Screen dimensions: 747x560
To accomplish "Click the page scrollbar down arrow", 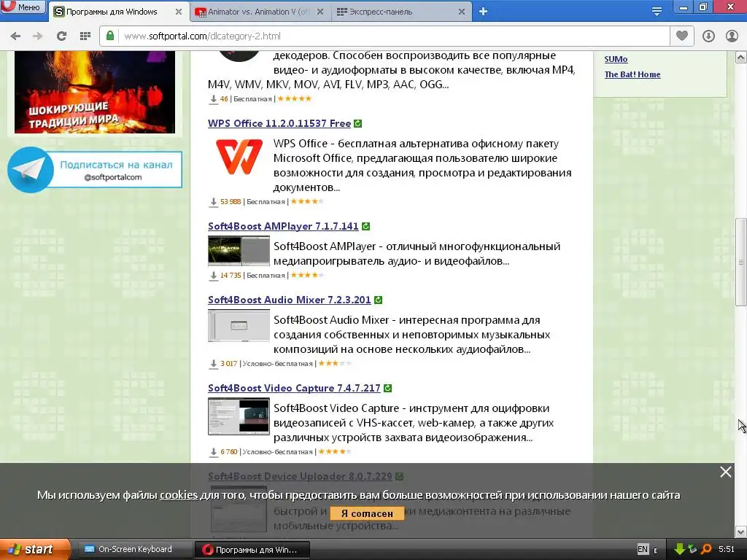I will point(741,532).
